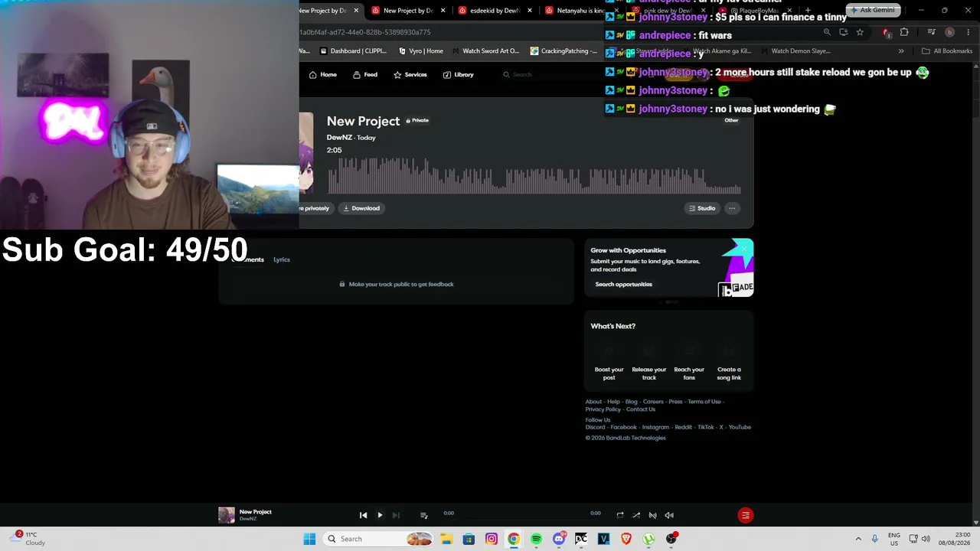Download the New Project track
This screenshot has height=551, width=980.
(x=361, y=208)
